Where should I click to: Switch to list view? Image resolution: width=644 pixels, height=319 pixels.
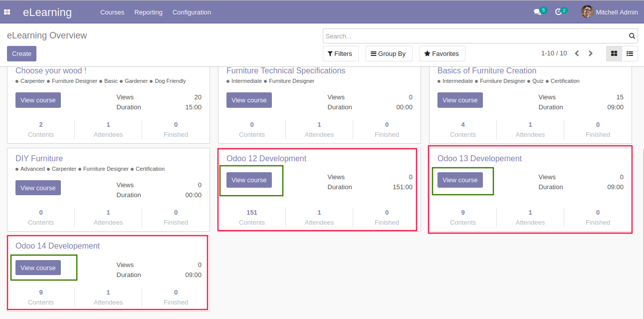(630, 53)
